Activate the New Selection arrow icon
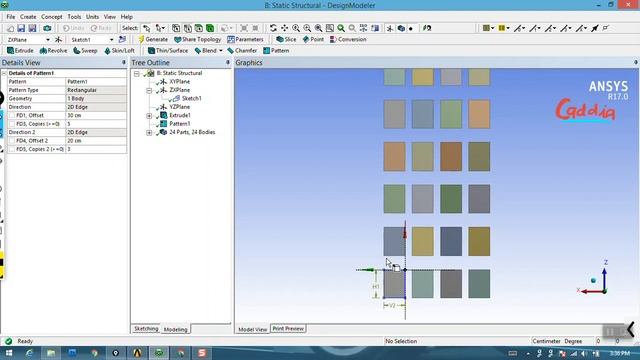Screen dimensions: 640x360 click(x=147, y=28)
